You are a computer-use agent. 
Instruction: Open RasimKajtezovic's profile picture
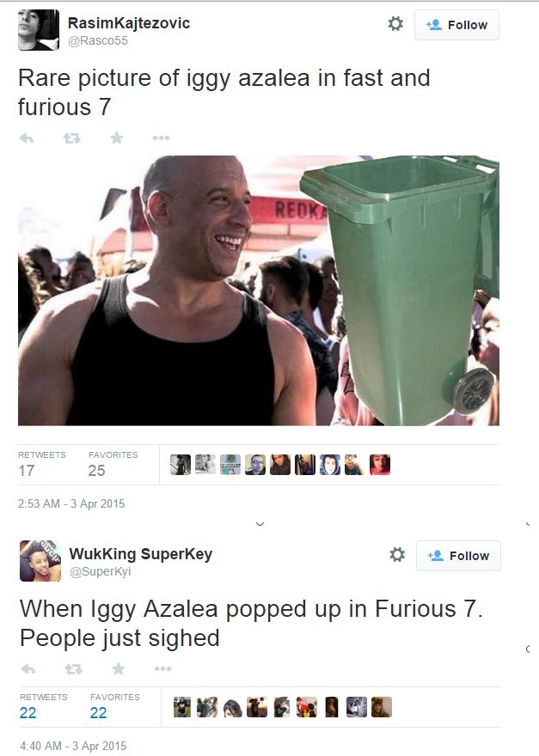tap(39, 30)
